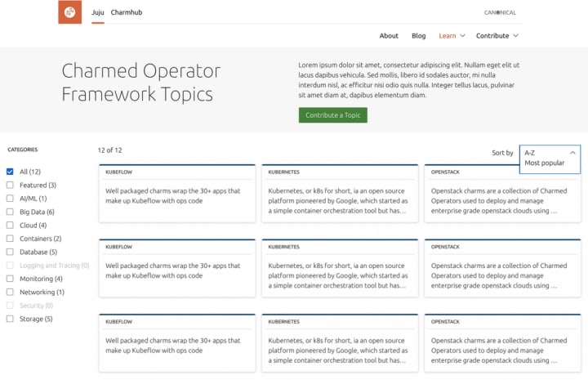Open the Charmhub tab

pos(127,12)
